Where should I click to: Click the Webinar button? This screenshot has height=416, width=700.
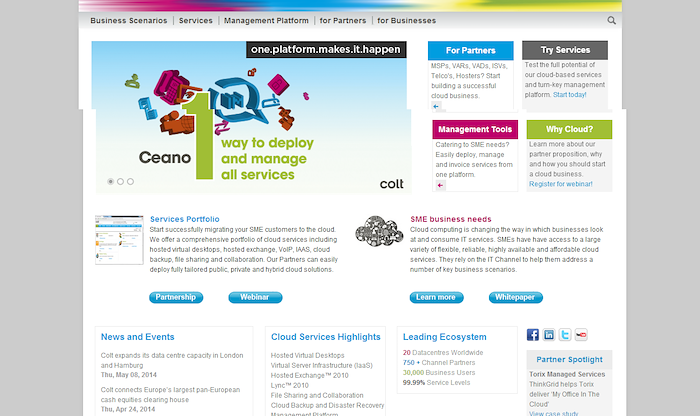255,297
